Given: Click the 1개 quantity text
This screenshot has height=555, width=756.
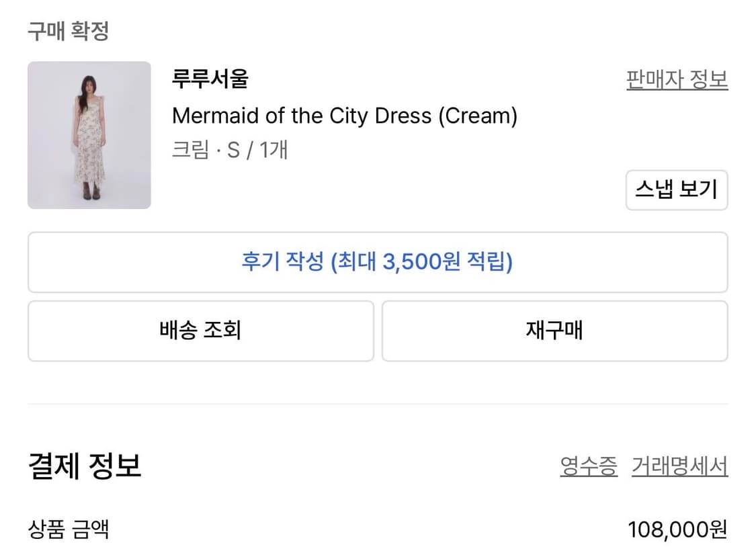Looking at the screenshot, I should coord(274,150).
